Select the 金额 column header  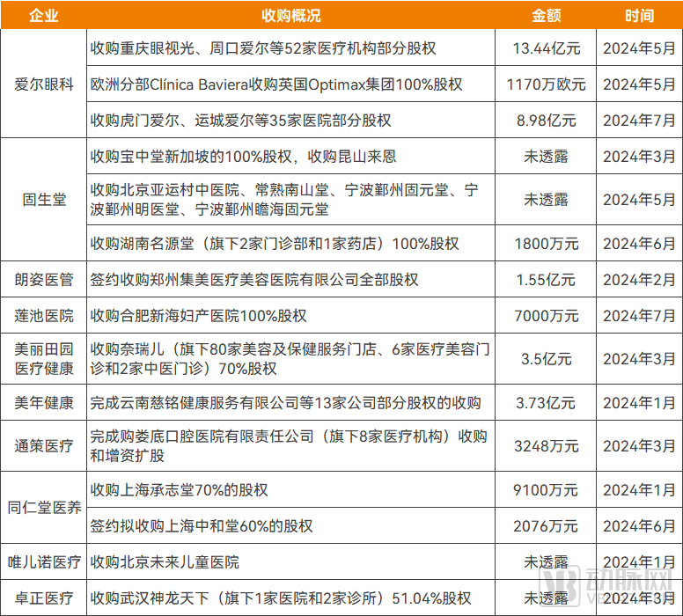click(546, 16)
